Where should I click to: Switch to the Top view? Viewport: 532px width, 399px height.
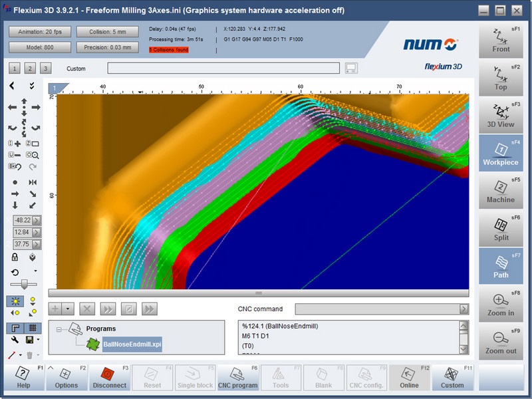(501, 78)
